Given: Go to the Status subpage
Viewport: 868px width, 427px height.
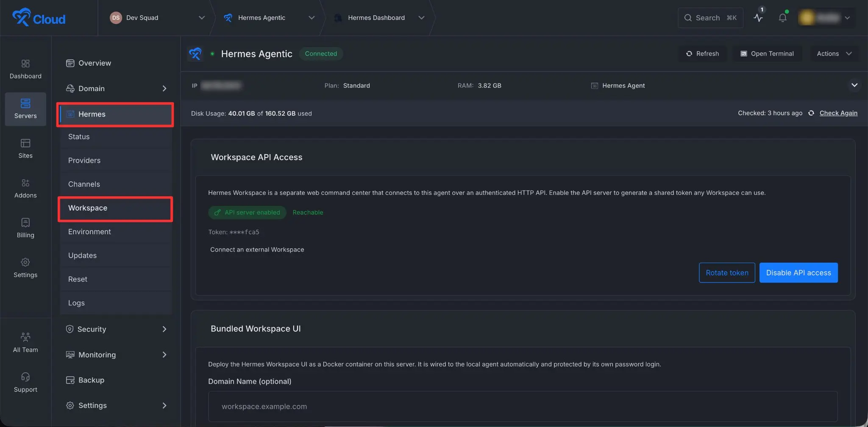Looking at the screenshot, I should click(x=115, y=137).
